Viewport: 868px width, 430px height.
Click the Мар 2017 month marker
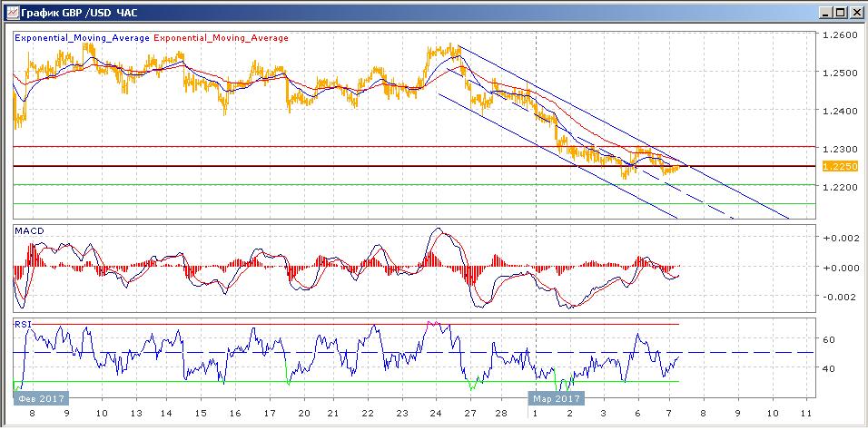pyautogui.click(x=557, y=398)
